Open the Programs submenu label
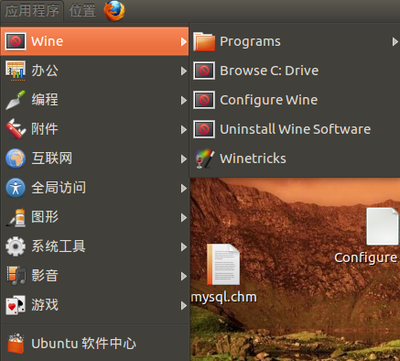 click(x=250, y=42)
